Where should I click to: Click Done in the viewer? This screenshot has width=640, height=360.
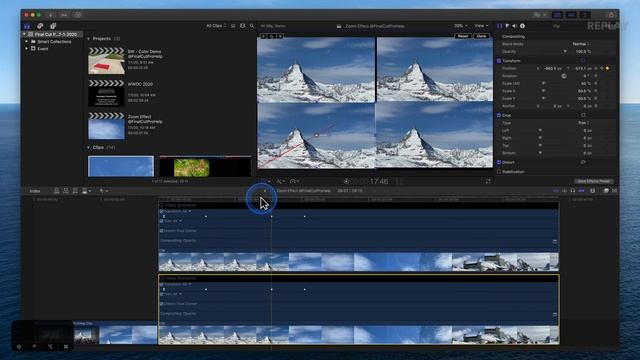[x=482, y=36]
